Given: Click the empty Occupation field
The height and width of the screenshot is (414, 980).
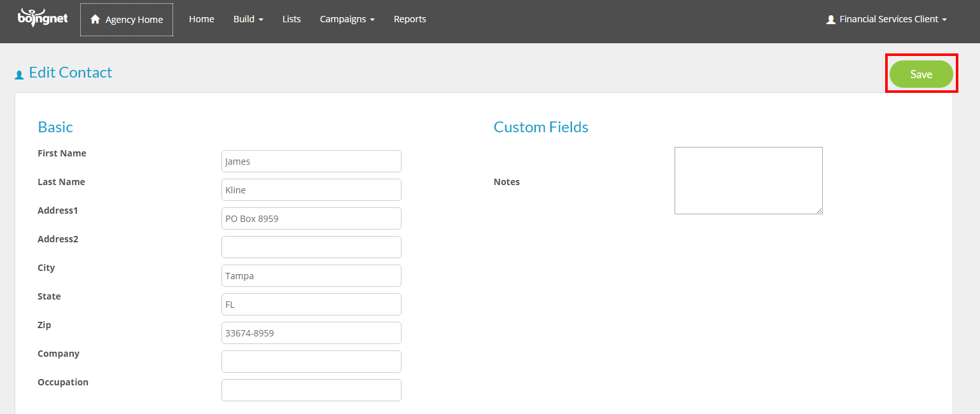Looking at the screenshot, I should 311,390.
